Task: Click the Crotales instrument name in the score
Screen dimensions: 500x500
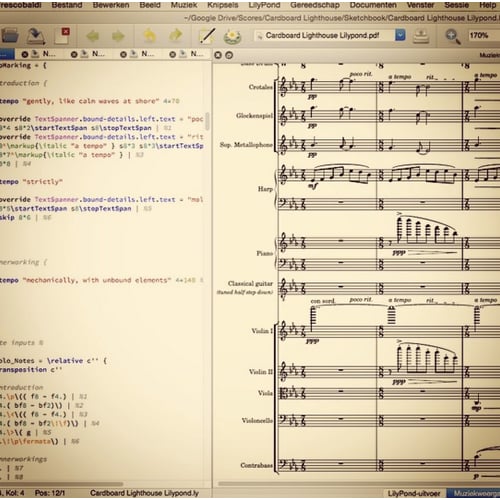Action: [x=261, y=87]
